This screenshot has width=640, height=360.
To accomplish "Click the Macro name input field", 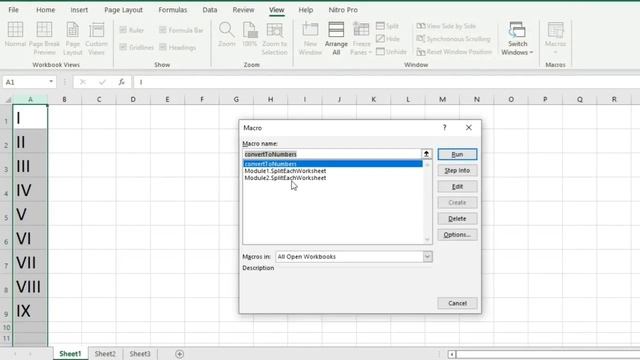I will coord(332,154).
